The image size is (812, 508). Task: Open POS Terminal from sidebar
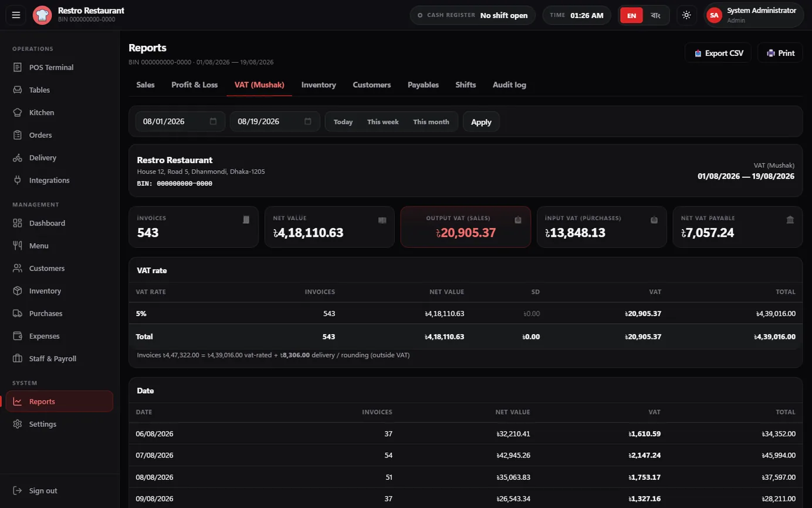click(59, 68)
